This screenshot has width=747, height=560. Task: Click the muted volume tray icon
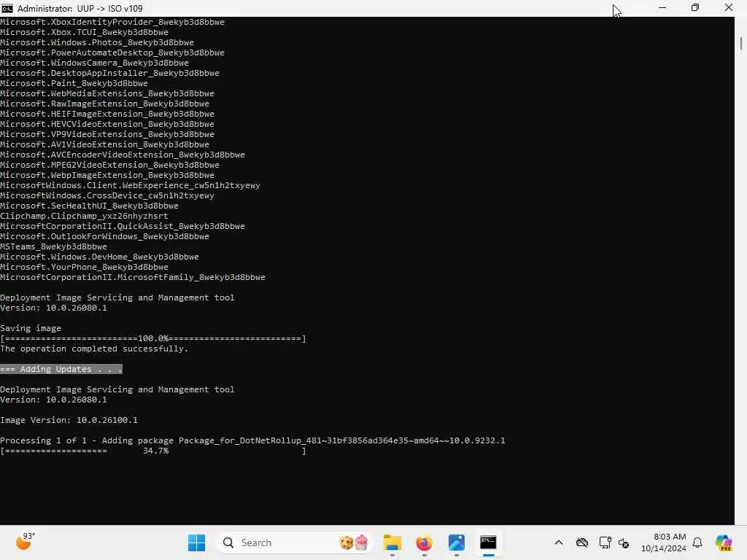(624, 542)
